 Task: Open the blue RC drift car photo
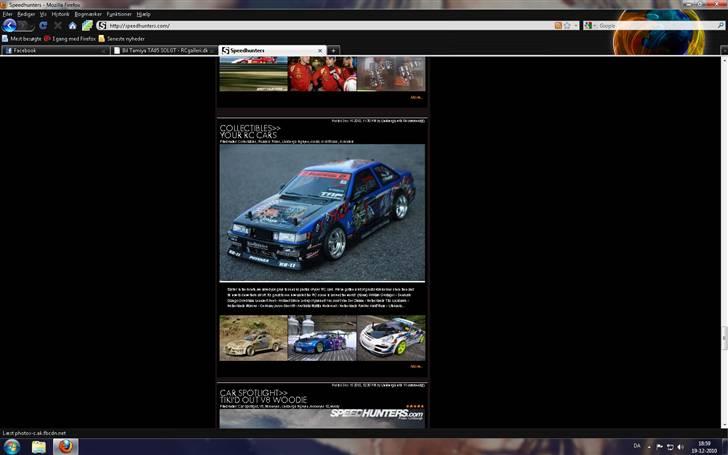(322, 213)
